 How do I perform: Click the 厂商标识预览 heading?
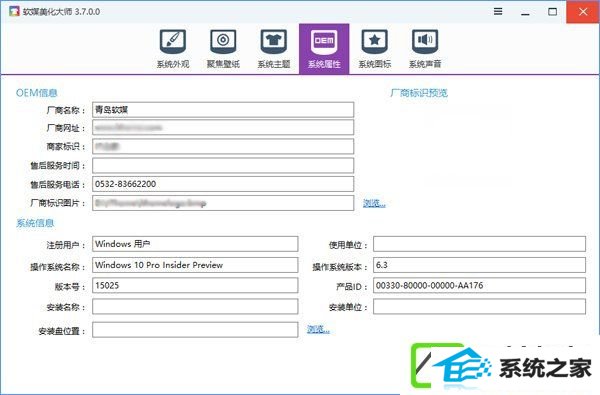point(419,93)
